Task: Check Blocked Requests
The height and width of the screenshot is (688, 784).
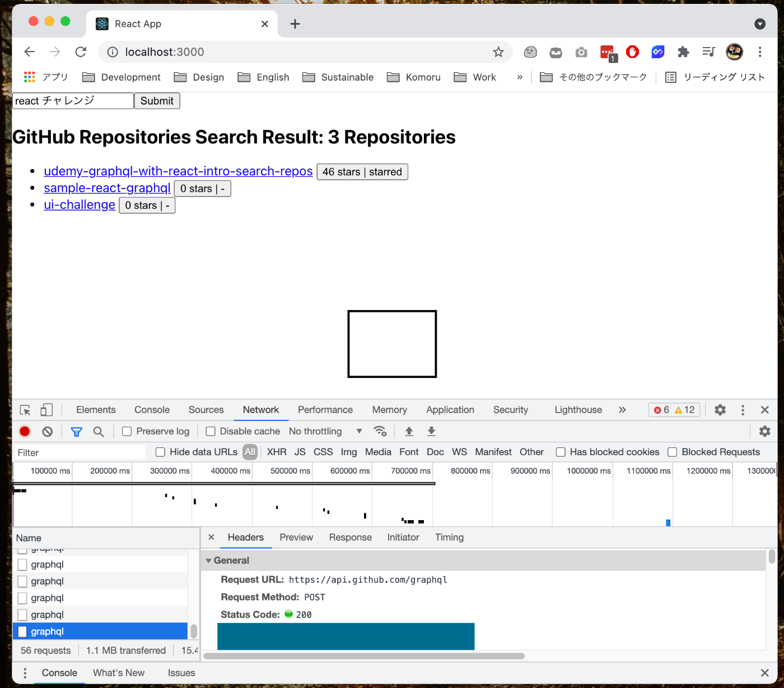Action: tap(673, 452)
